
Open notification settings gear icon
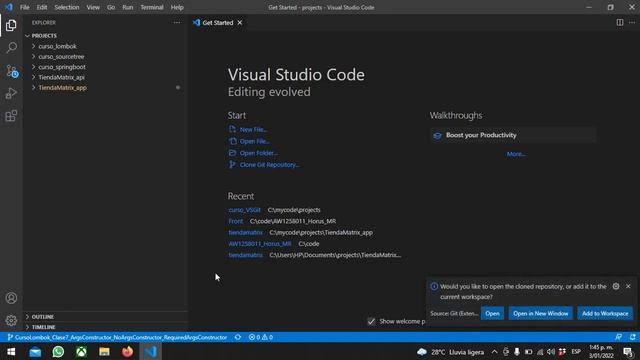coord(616,287)
